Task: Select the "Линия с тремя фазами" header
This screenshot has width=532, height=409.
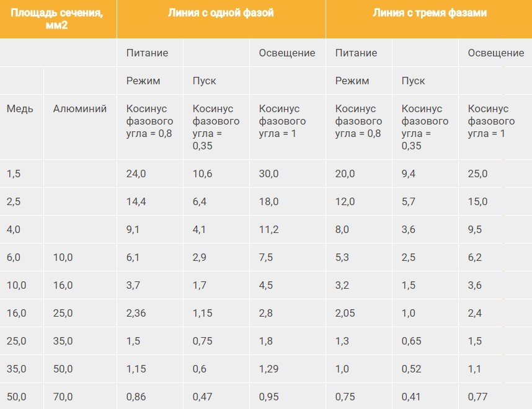Action: pyautogui.click(x=429, y=13)
